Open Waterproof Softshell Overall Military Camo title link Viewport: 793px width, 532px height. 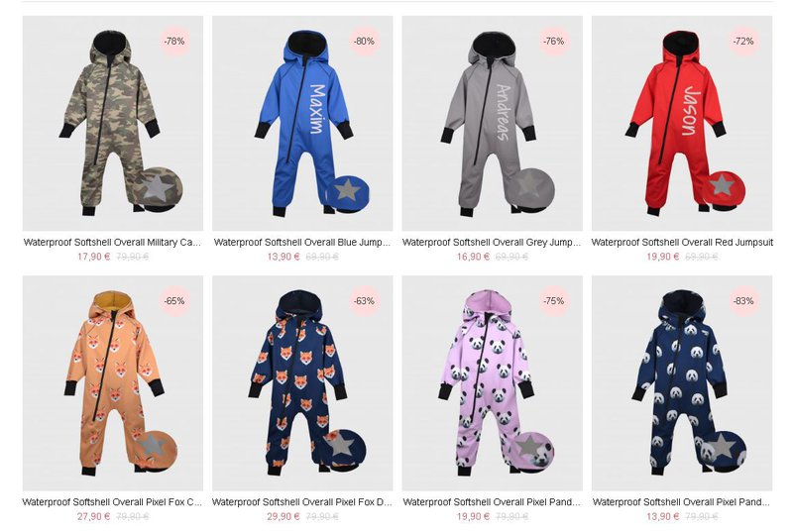click(112, 243)
